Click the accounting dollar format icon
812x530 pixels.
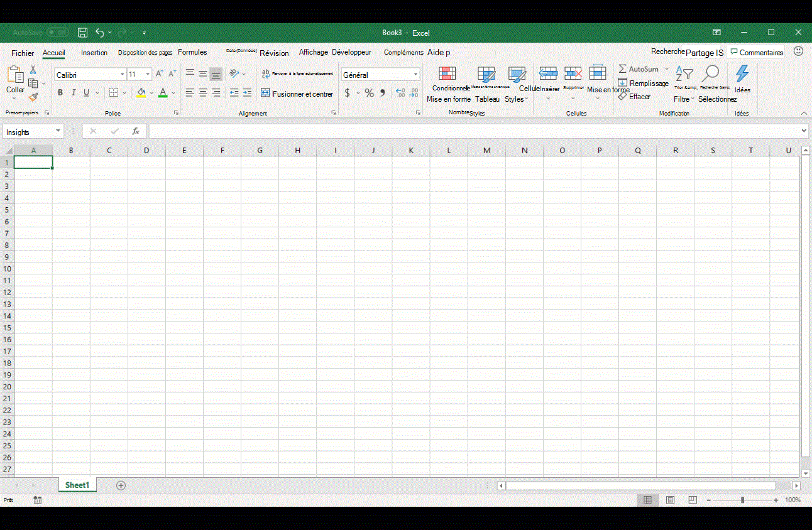point(347,93)
